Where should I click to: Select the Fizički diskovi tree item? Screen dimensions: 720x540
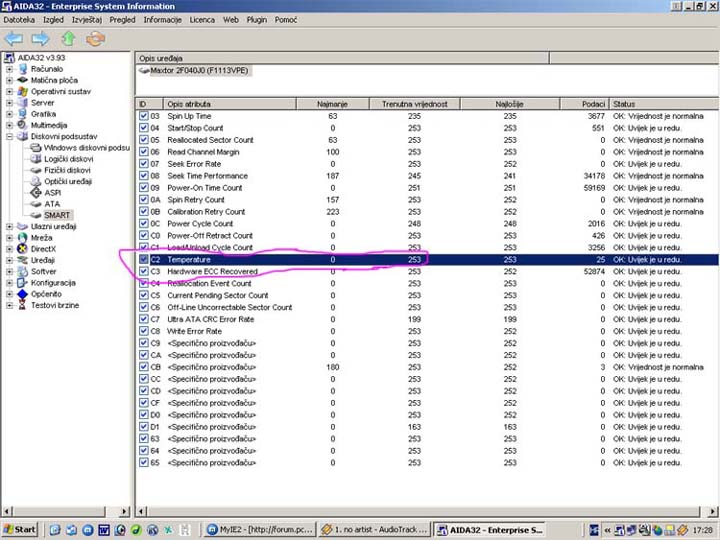(67, 170)
